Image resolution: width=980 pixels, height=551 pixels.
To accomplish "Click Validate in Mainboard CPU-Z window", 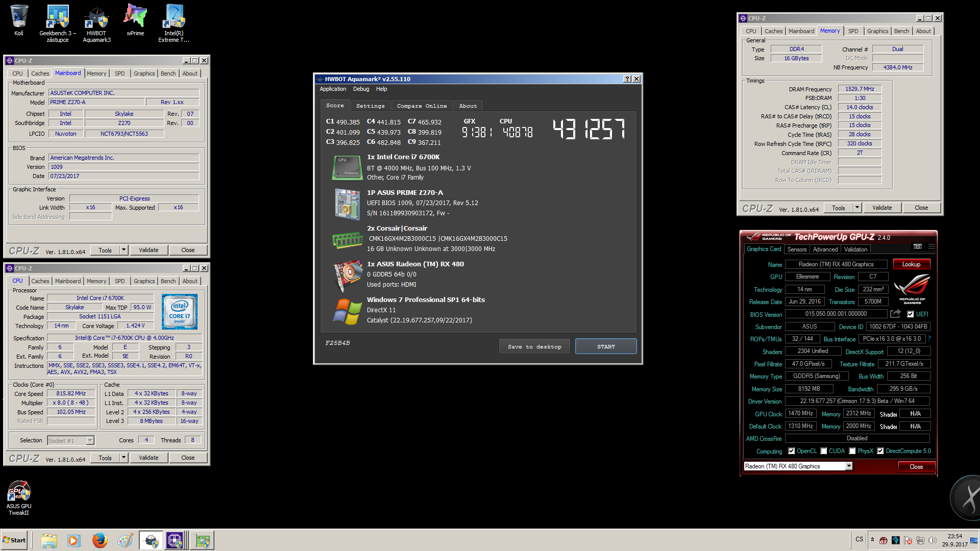I will [x=149, y=250].
